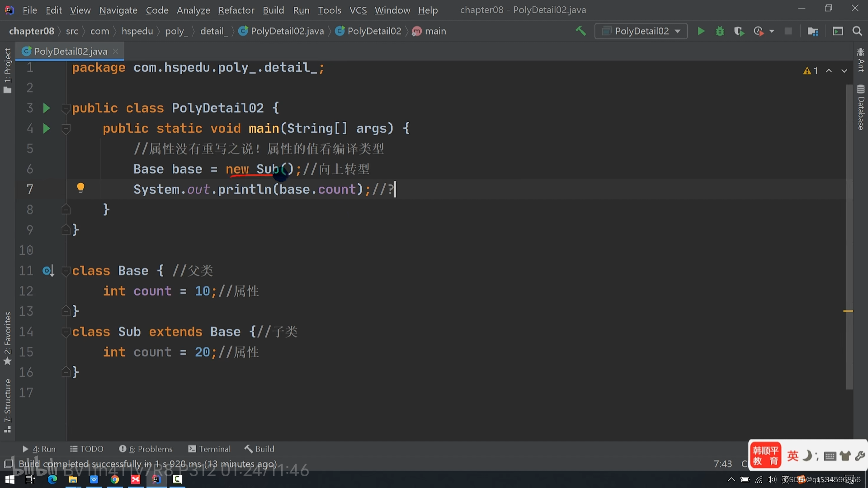Click the PolyDetail02 class breadcrumb
Image resolution: width=868 pixels, height=488 pixels.
click(x=368, y=31)
